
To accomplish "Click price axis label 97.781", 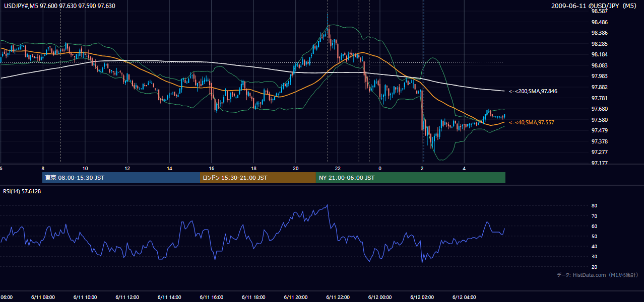I will click(x=600, y=98).
